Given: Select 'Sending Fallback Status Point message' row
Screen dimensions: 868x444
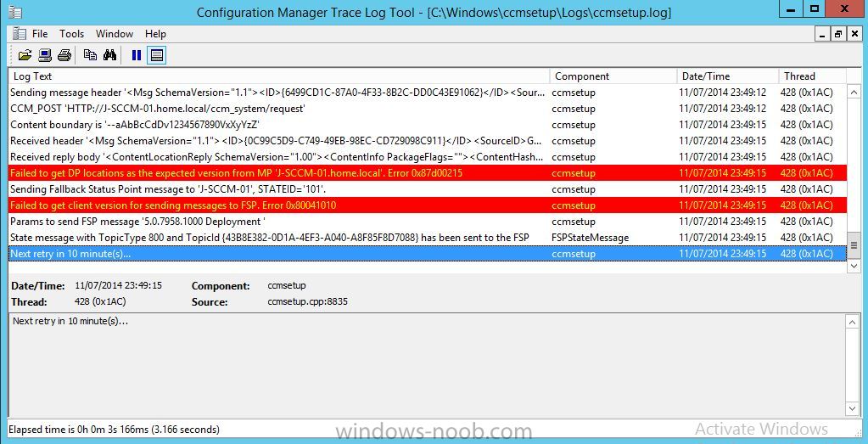Looking at the screenshot, I should point(428,189).
